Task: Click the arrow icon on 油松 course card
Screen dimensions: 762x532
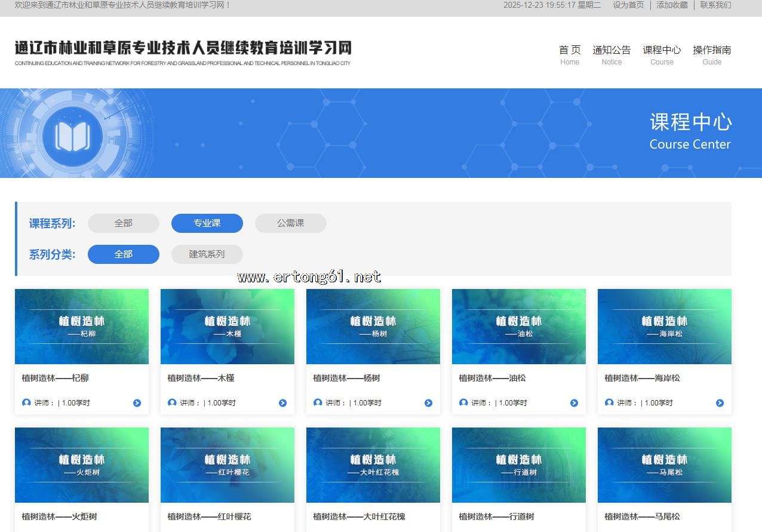Action: [574, 403]
